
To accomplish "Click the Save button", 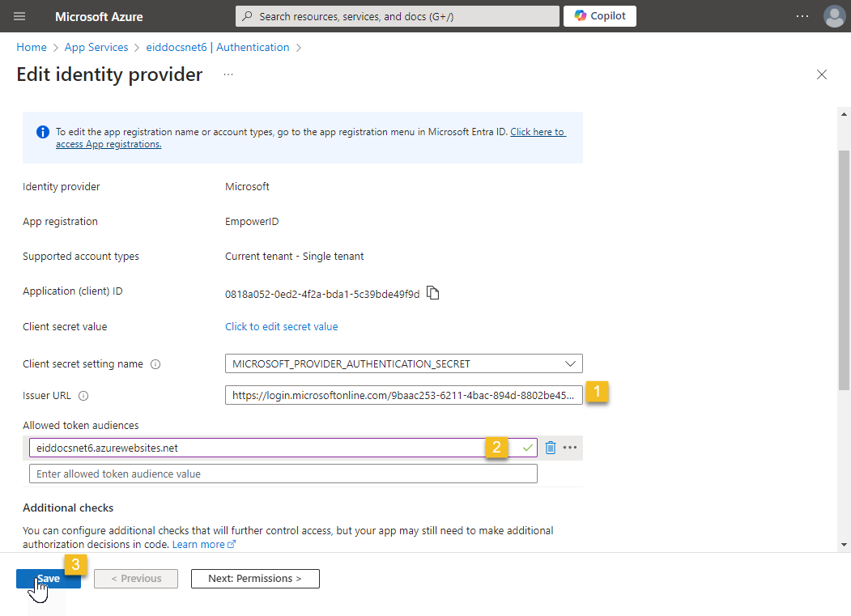I will pyautogui.click(x=49, y=579).
